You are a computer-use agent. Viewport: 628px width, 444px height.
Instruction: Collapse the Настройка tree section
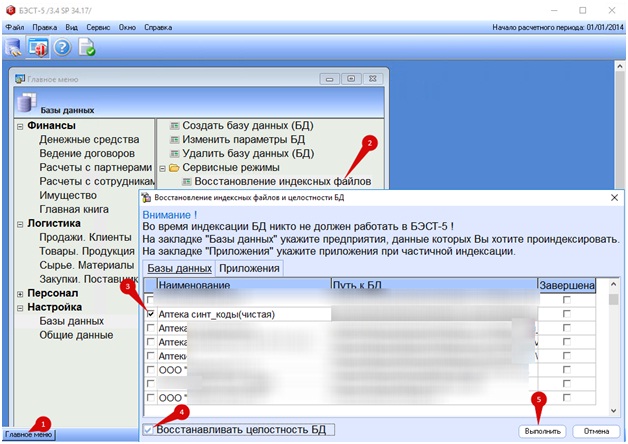[x=20, y=308]
